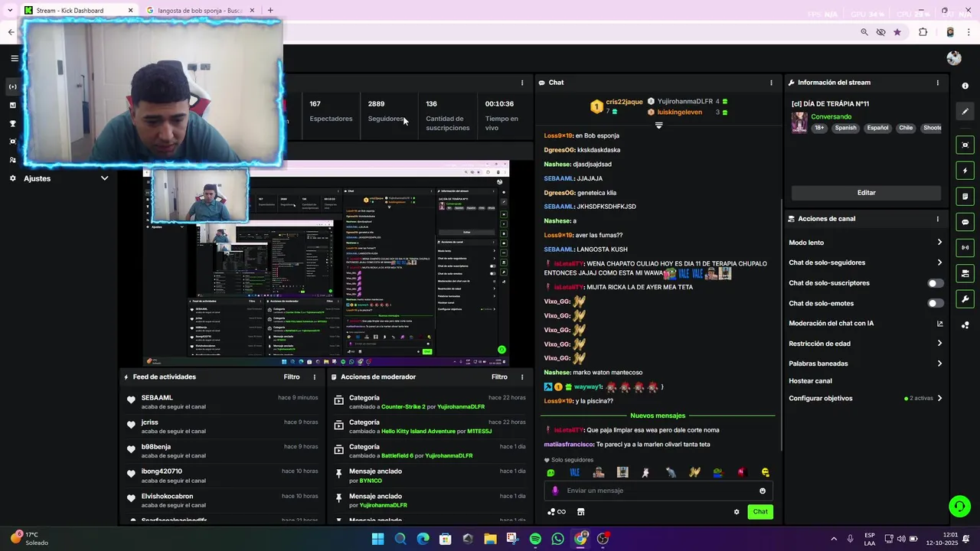Toggle the activity feed document icon

(965, 197)
